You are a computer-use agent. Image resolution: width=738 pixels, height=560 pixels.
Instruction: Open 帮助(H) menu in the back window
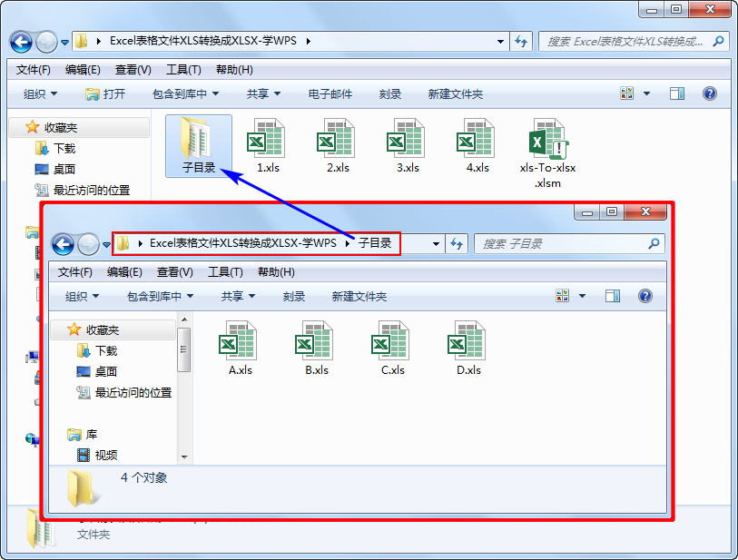coord(234,70)
